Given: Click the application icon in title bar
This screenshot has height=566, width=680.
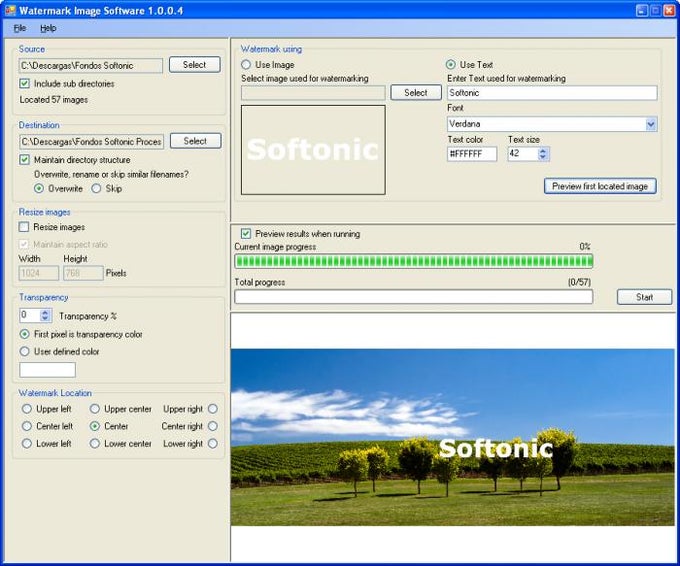Looking at the screenshot, I should tap(10, 10).
